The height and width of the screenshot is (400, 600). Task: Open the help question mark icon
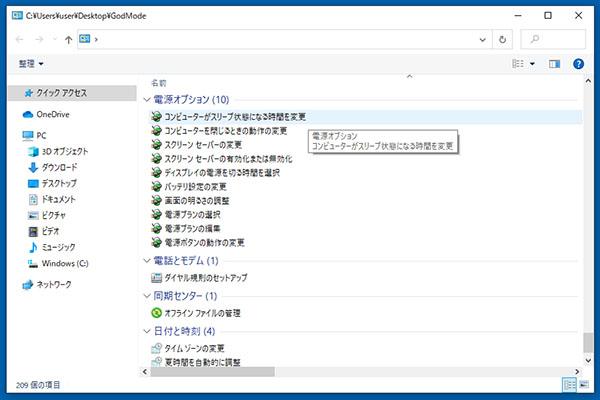(x=578, y=64)
